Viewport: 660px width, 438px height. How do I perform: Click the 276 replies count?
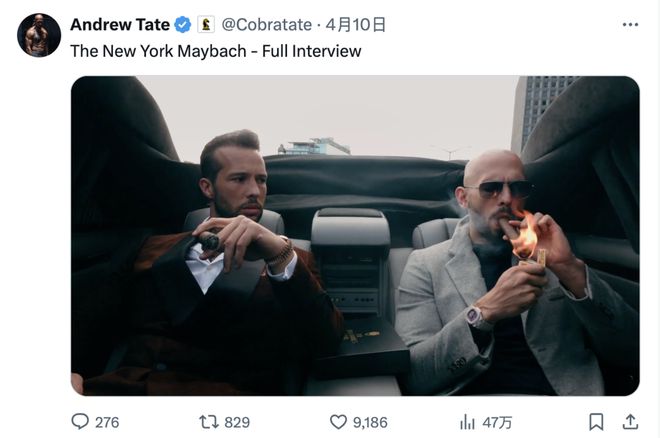(x=107, y=422)
